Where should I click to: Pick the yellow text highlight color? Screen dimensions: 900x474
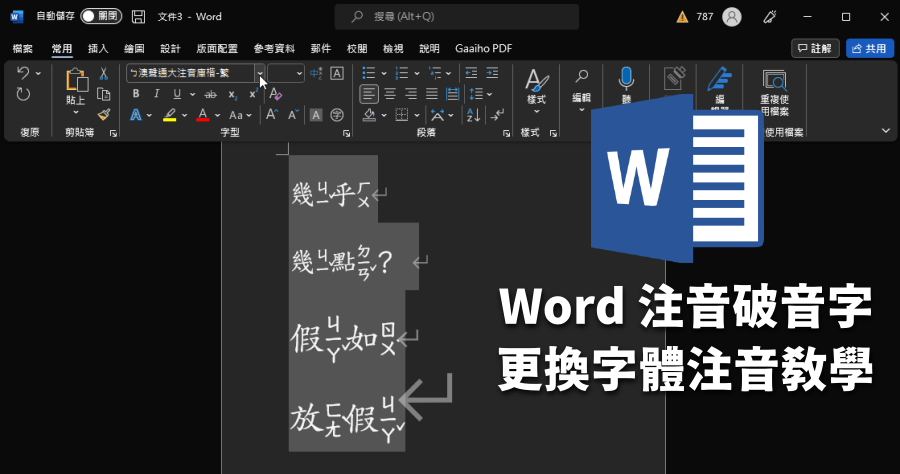point(169,115)
